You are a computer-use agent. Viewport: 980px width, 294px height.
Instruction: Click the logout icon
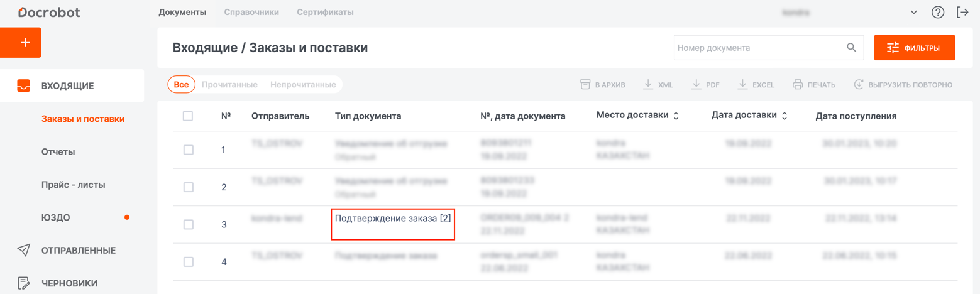click(x=962, y=13)
